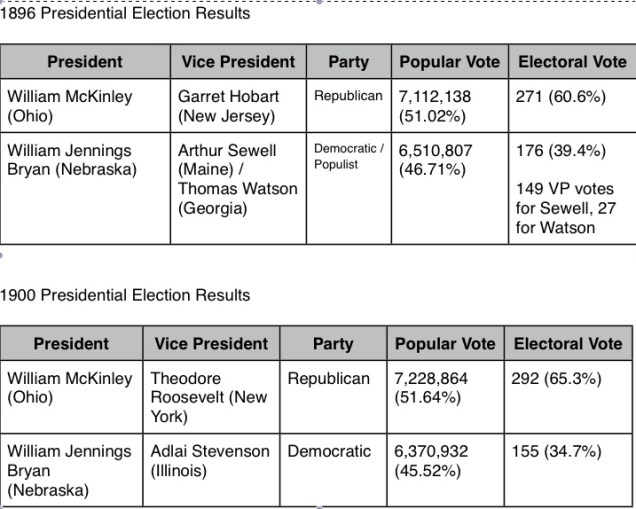Select the "Electoral Vote" header in 1900 table
Image resolution: width=636 pixels, height=509 pixels.
pyautogui.click(x=568, y=343)
